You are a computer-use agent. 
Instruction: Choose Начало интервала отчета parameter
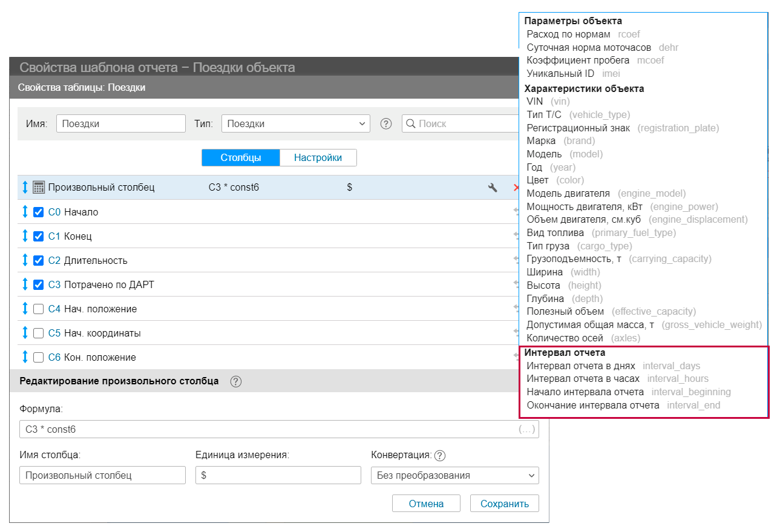(x=585, y=392)
